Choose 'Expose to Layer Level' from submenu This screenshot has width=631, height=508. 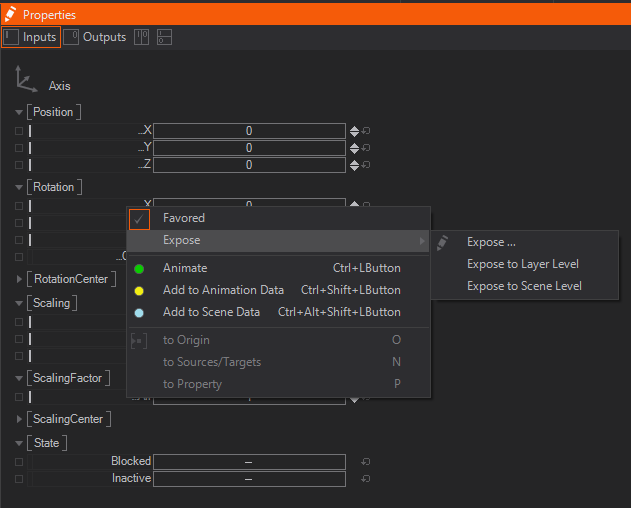pyautogui.click(x=522, y=264)
